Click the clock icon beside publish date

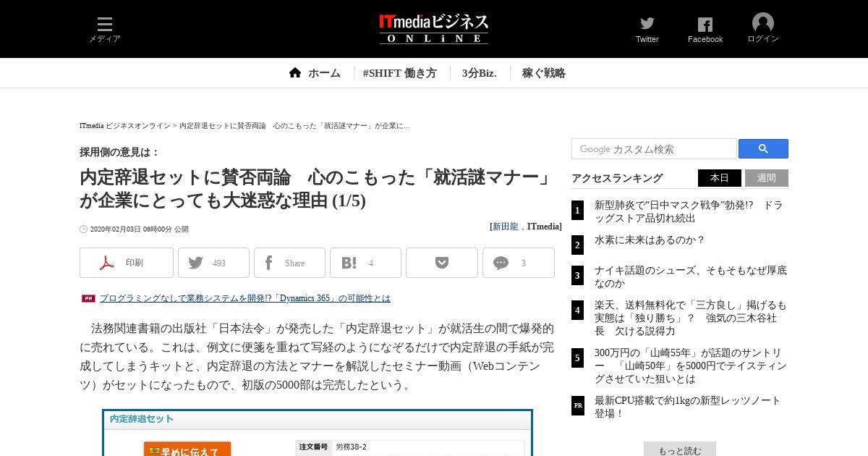point(83,229)
